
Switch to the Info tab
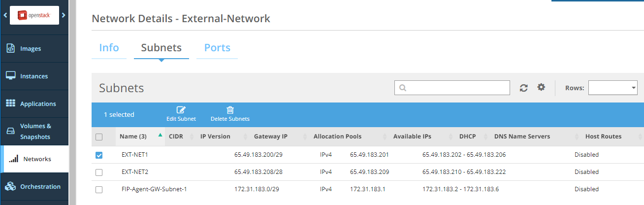pos(109,48)
